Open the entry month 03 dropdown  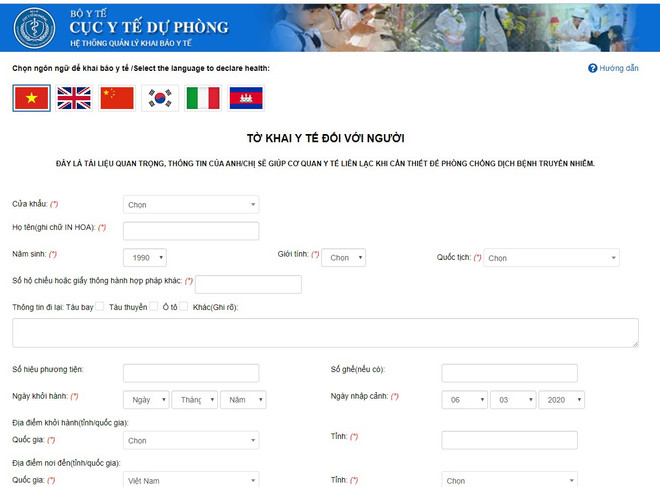pyautogui.click(x=513, y=400)
